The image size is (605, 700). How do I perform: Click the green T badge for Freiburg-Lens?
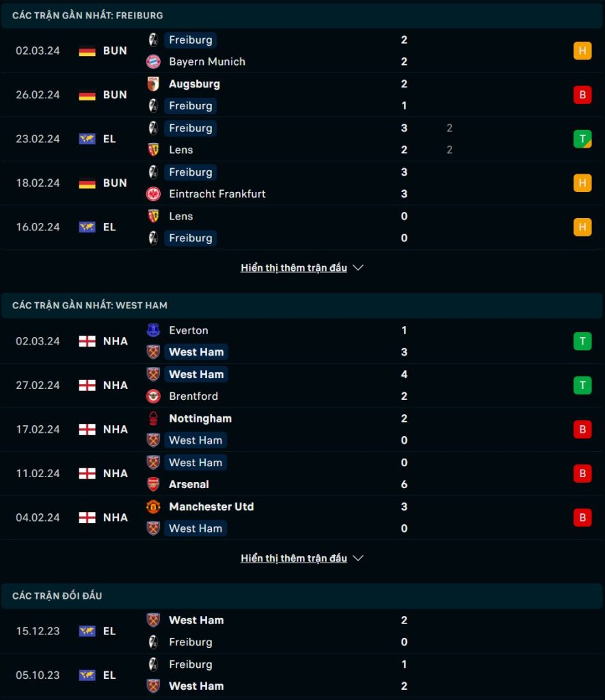pos(582,139)
